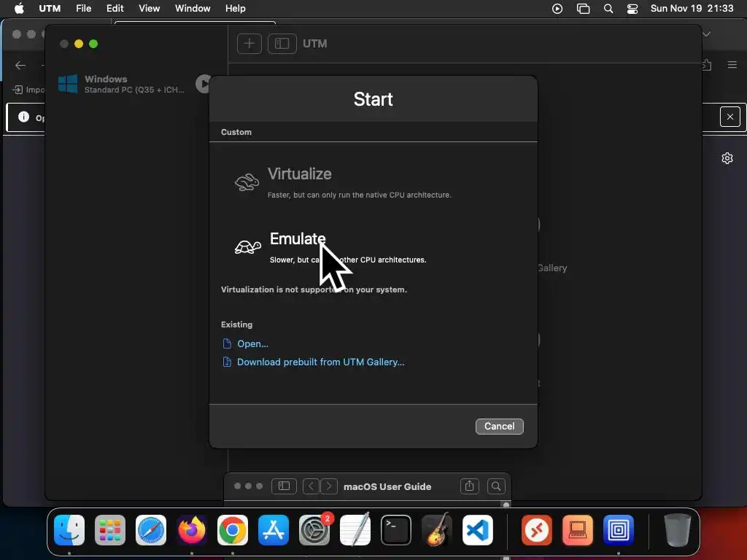Open the UTM app icon in Dock
This screenshot has width=747, height=560.
pyautogui.click(x=619, y=530)
